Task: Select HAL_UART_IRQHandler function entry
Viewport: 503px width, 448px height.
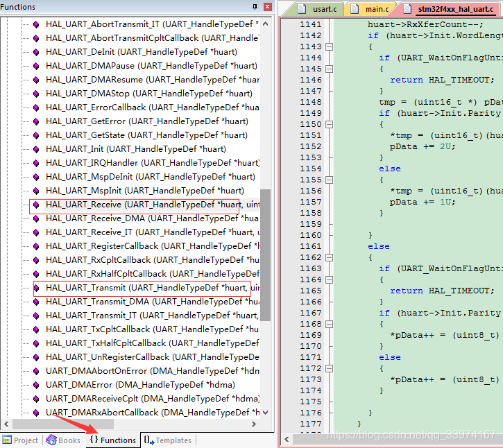Action: (x=90, y=163)
